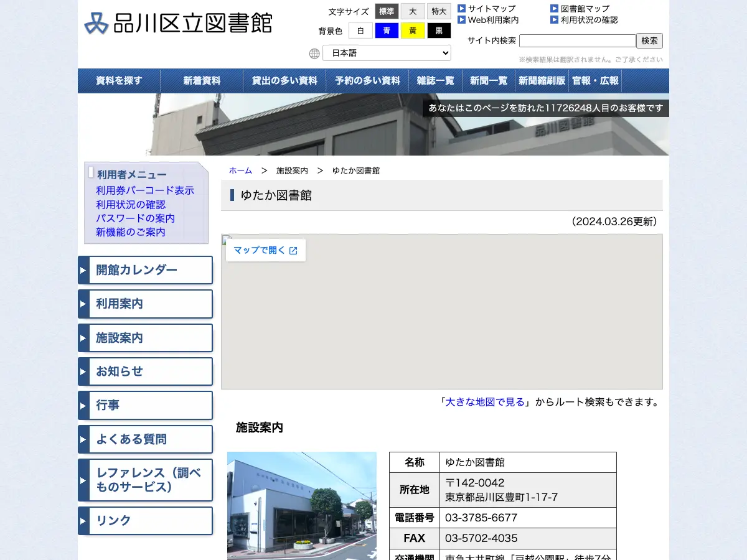Click the arrow marker on 開館カレンダー button
Image resolution: width=747 pixels, height=560 pixels.
tap(83, 271)
